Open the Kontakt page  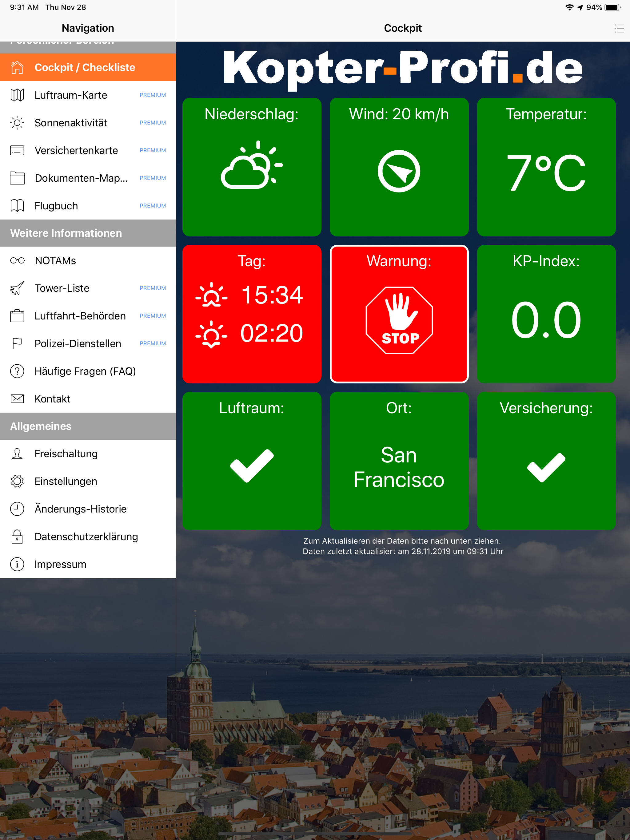coord(88,399)
